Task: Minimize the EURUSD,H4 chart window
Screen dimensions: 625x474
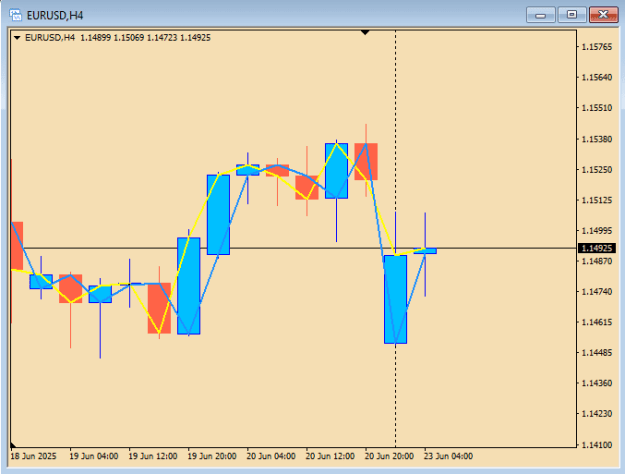Action: [x=540, y=15]
